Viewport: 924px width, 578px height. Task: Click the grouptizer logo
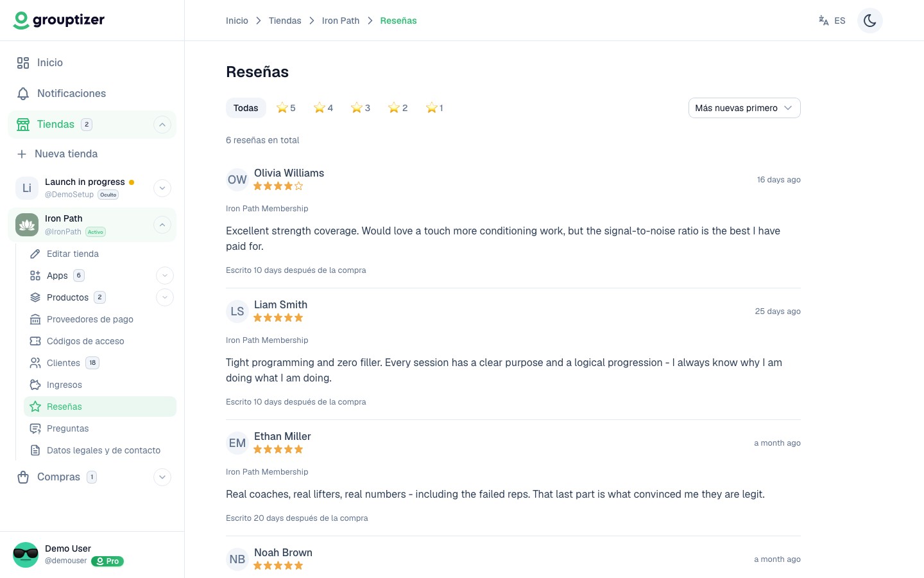point(59,20)
